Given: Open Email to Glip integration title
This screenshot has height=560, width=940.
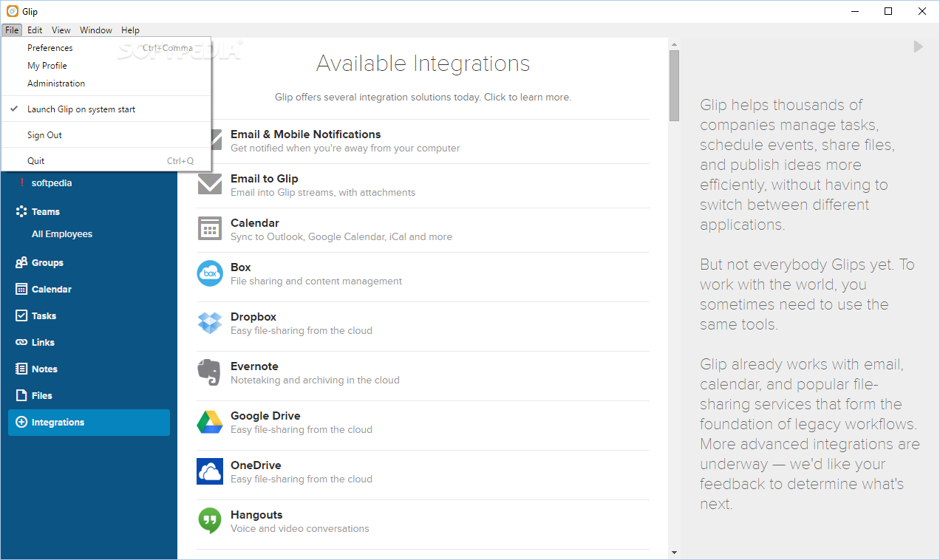Looking at the screenshot, I should [x=265, y=178].
